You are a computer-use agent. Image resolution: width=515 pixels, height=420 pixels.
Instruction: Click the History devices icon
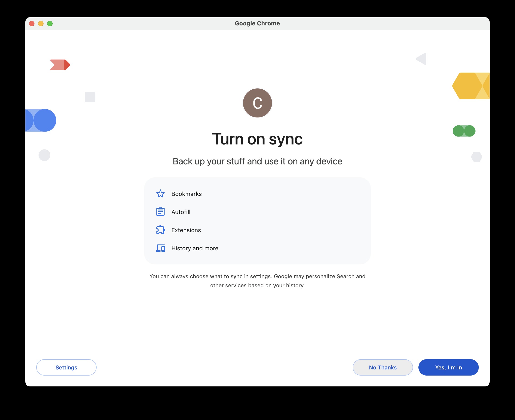tap(160, 248)
